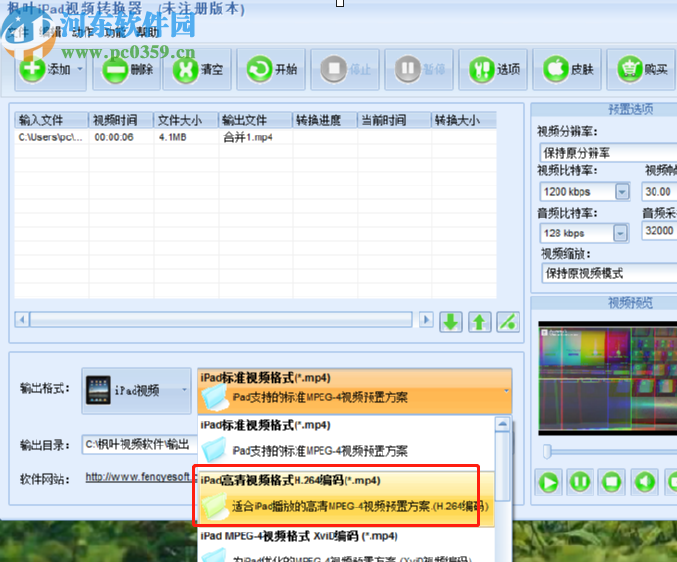677x562 pixels.
Task: Open the iPad视频 output format dropdown
Action: [136, 390]
